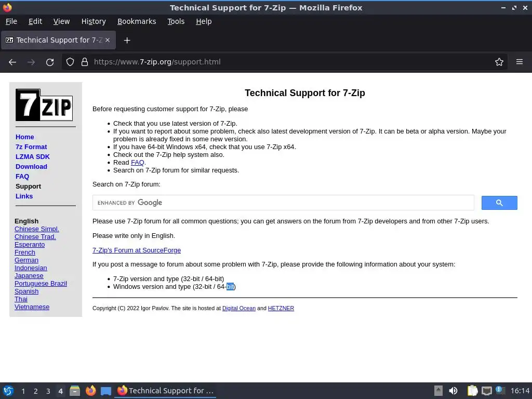
Task: Open the Firefox hamburger menu
Action: [520, 62]
